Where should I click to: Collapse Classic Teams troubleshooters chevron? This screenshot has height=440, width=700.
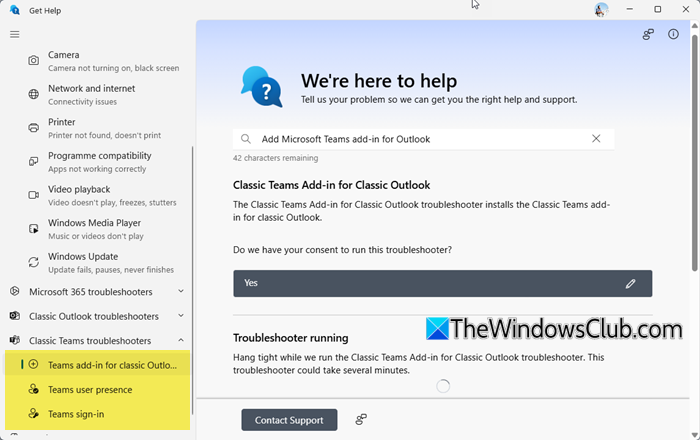(181, 340)
